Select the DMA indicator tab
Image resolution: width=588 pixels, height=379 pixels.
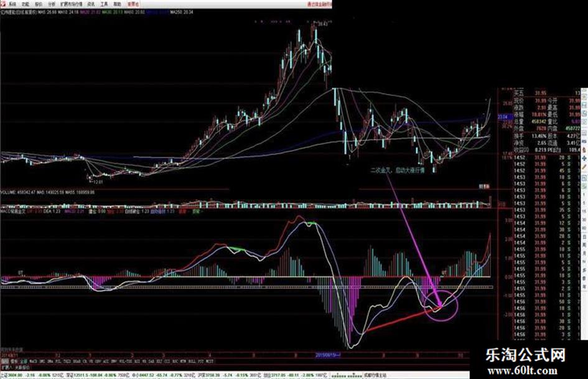point(50,361)
